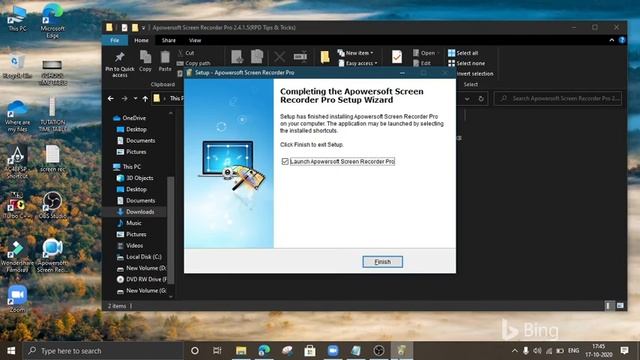The image size is (640, 360).
Task: Go up one folder level arrow
Action: [x=145, y=98]
